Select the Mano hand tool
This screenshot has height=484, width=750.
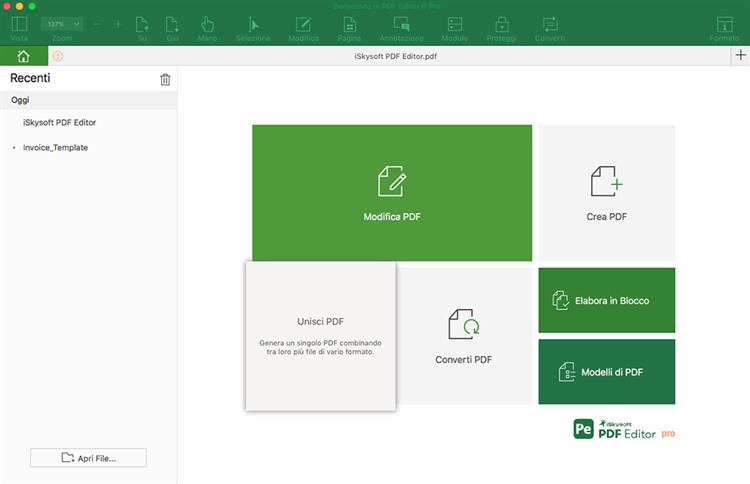(x=207, y=27)
